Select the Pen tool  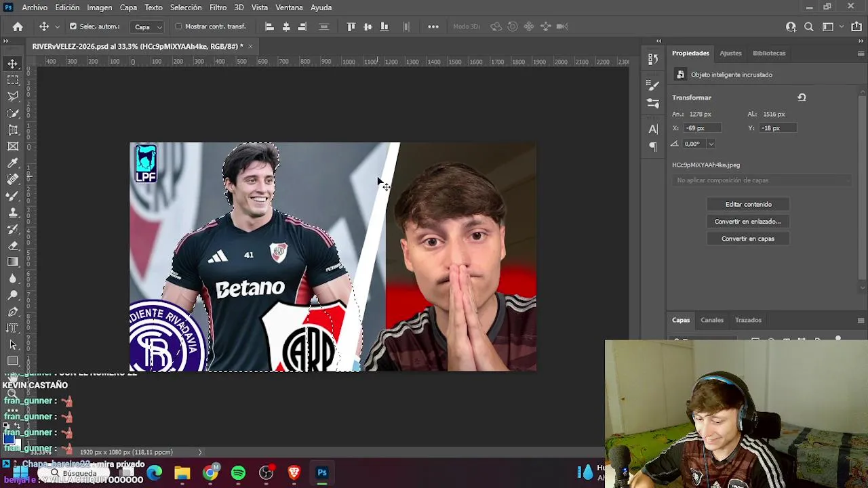(13, 312)
